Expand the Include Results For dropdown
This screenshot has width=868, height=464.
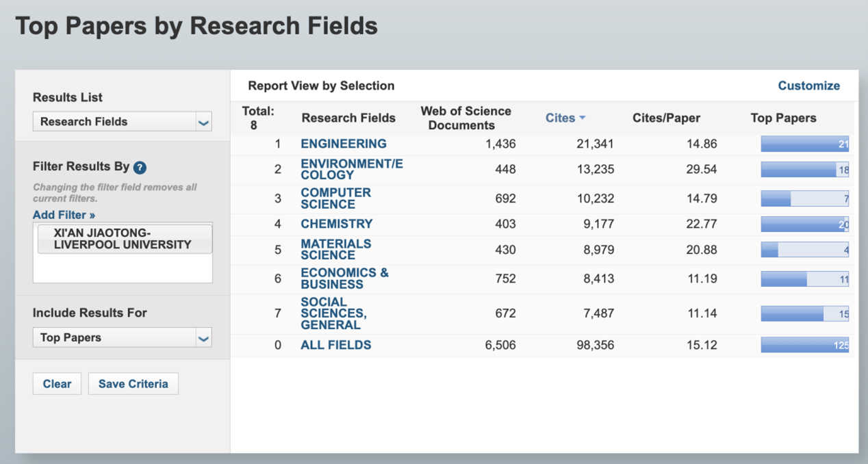122,337
